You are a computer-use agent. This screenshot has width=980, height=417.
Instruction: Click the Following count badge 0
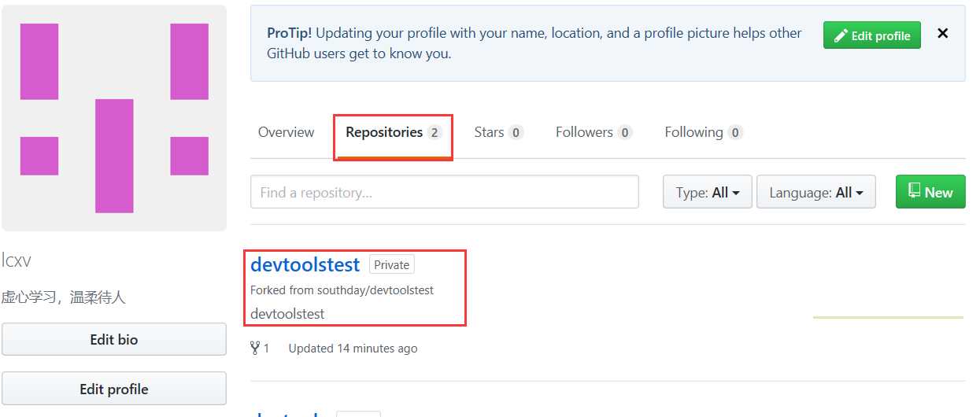pyautogui.click(x=735, y=133)
